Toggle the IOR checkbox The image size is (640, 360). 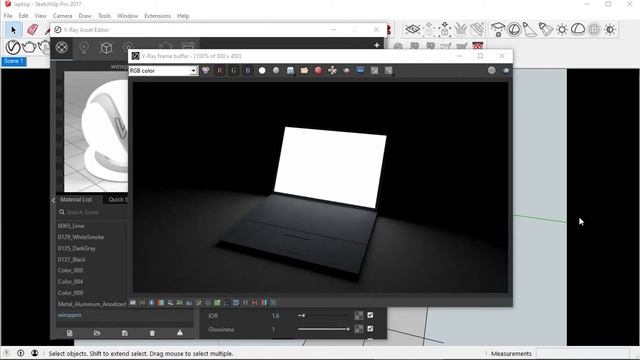[x=370, y=315]
